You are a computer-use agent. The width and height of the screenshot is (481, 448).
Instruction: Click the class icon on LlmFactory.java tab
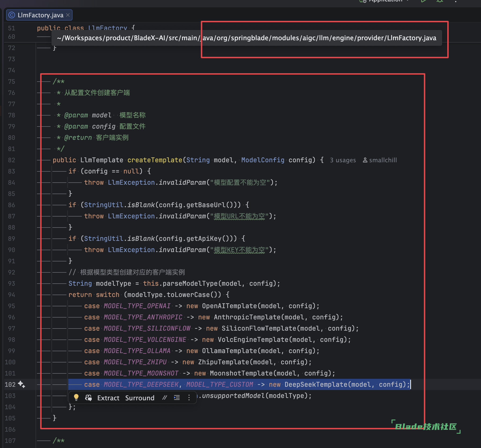(12, 15)
